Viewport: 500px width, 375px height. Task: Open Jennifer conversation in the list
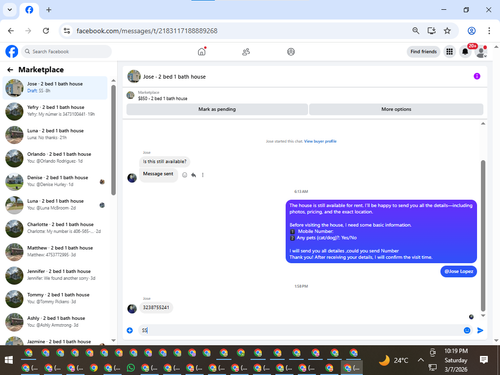pyautogui.click(x=55, y=275)
